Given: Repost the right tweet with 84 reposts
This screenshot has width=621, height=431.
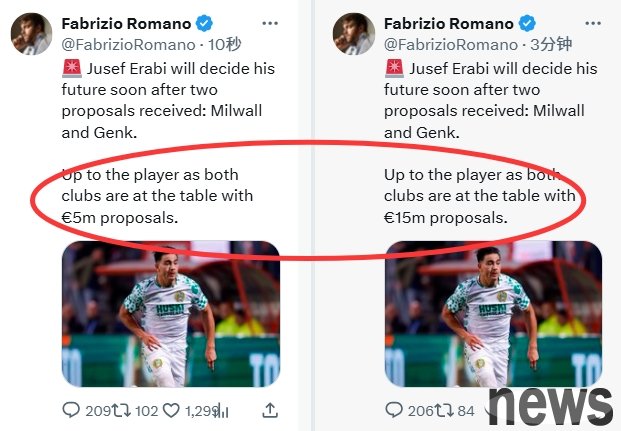Looking at the screenshot, I should [x=448, y=410].
